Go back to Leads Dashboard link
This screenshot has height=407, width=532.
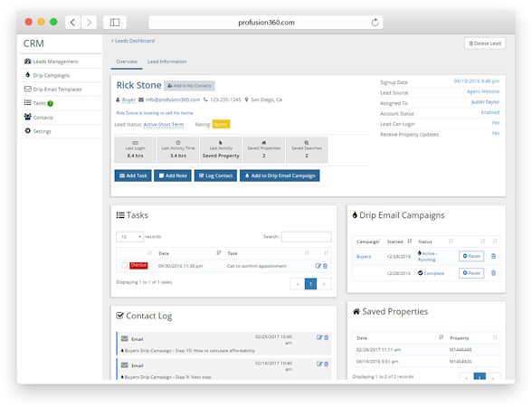click(133, 41)
